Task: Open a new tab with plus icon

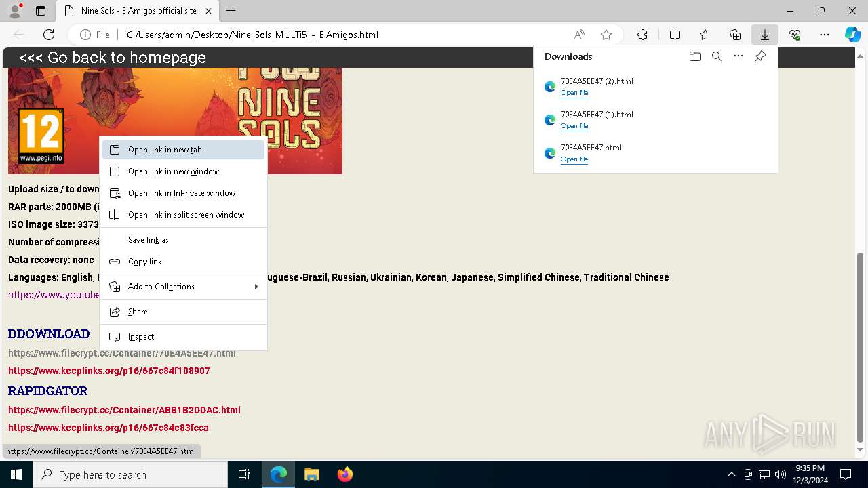Action: click(231, 11)
